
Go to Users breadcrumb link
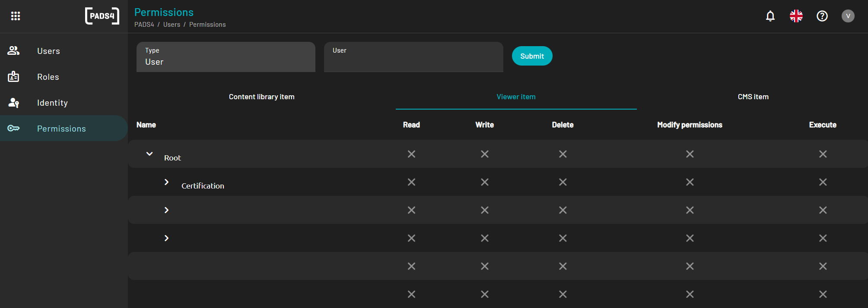(x=172, y=25)
